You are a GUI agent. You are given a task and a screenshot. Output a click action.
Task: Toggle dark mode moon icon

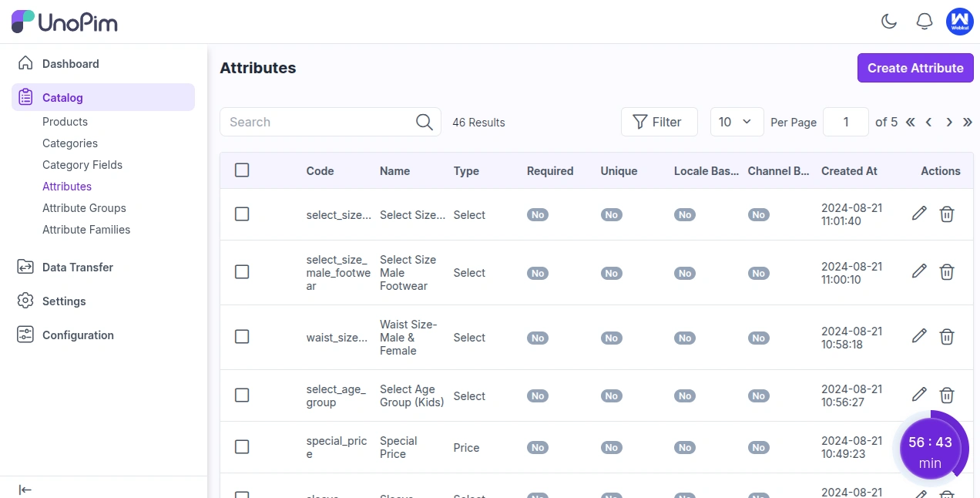coord(889,22)
